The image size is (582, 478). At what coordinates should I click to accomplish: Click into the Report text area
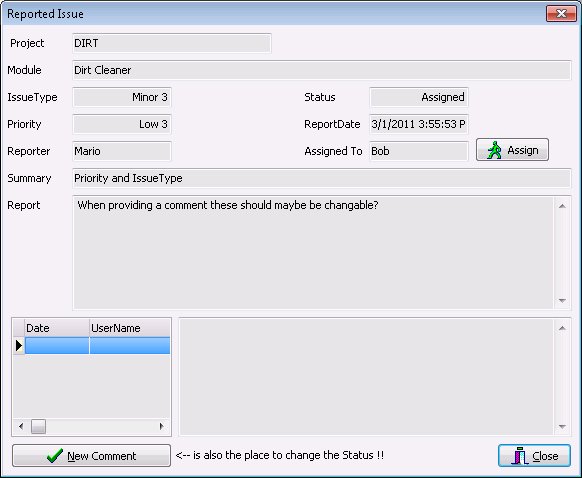click(x=313, y=253)
